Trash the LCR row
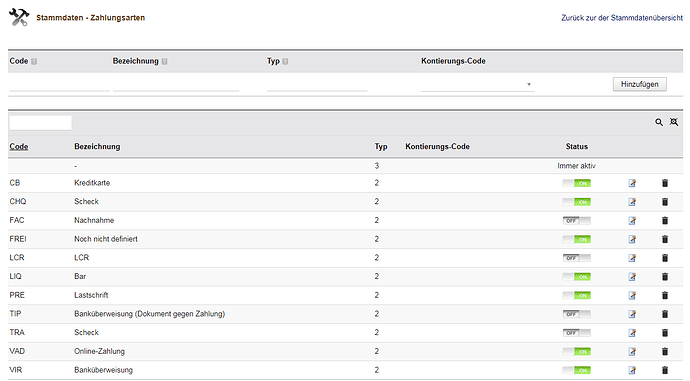690x381 pixels. pyautogui.click(x=665, y=258)
